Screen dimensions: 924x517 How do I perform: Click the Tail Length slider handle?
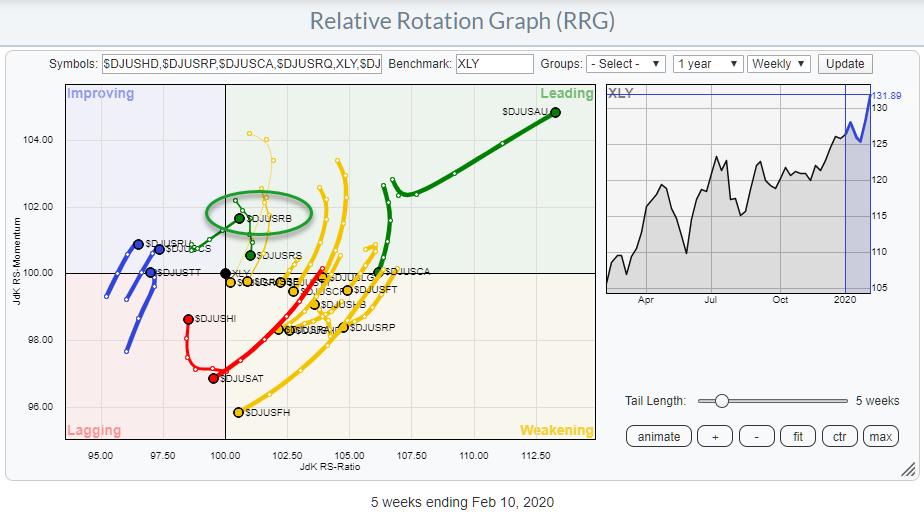721,401
